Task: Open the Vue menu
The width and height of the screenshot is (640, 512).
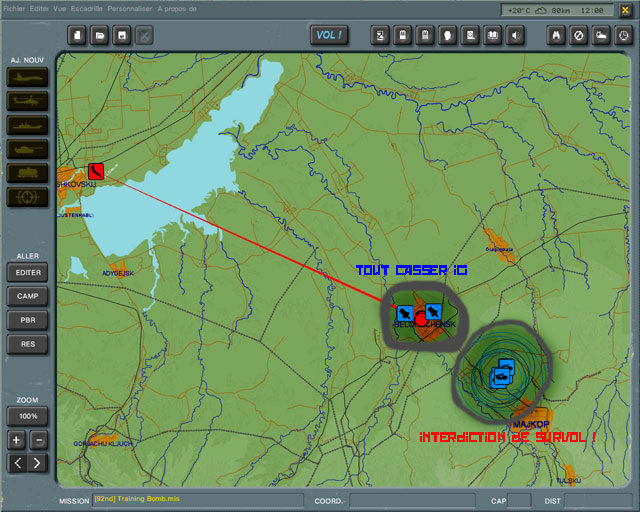Action: (60, 9)
